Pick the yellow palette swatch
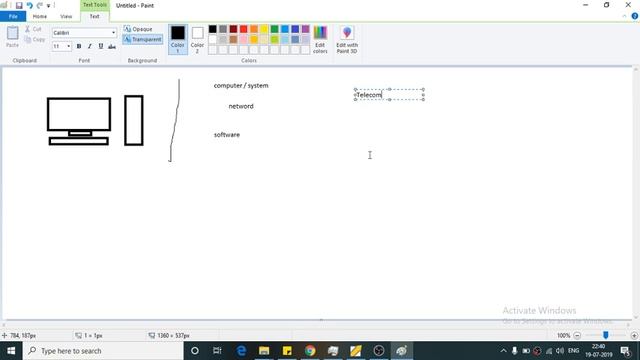This screenshot has width=640, height=360. click(x=264, y=29)
